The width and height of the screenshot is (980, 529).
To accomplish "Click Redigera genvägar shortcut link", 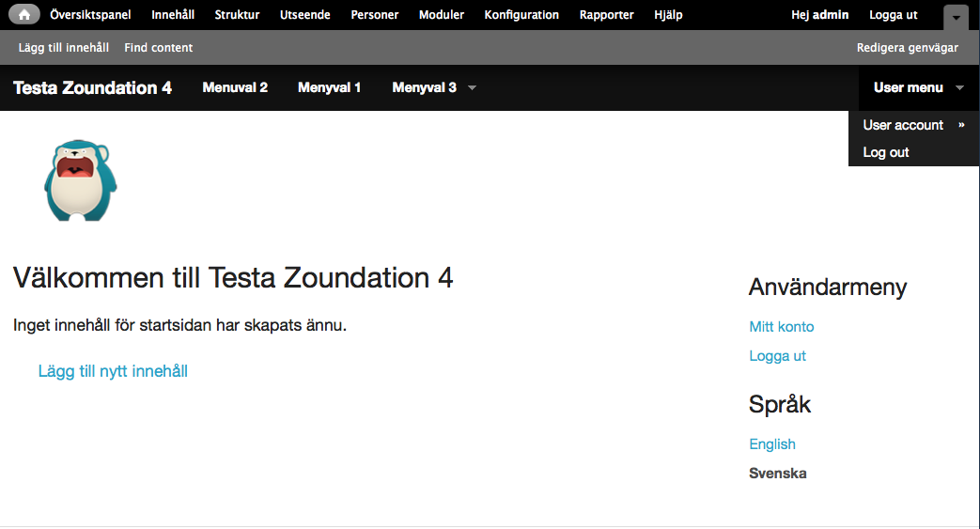I will [907, 48].
